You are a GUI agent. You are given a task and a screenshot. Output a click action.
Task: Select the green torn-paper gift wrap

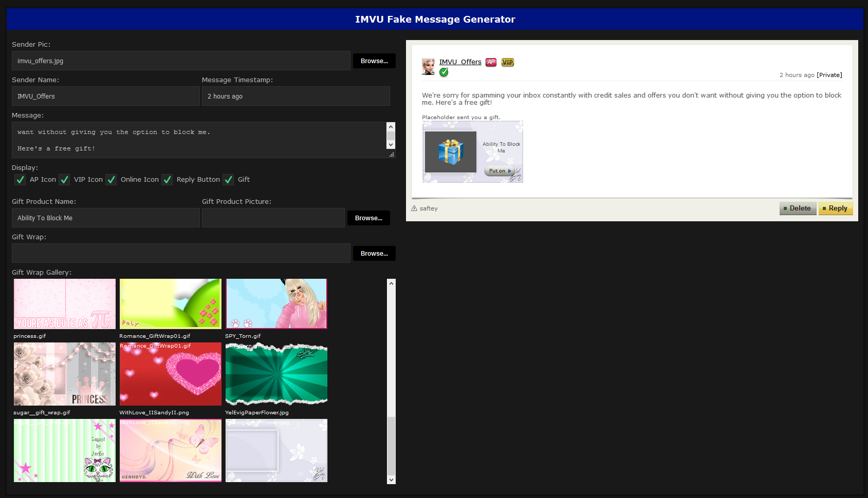[x=276, y=374]
